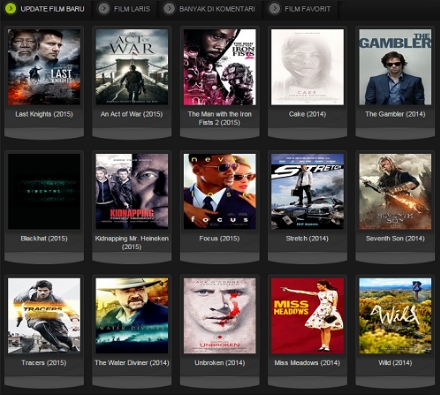
Task: Click the red Miss Meadows poster
Action: click(307, 316)
